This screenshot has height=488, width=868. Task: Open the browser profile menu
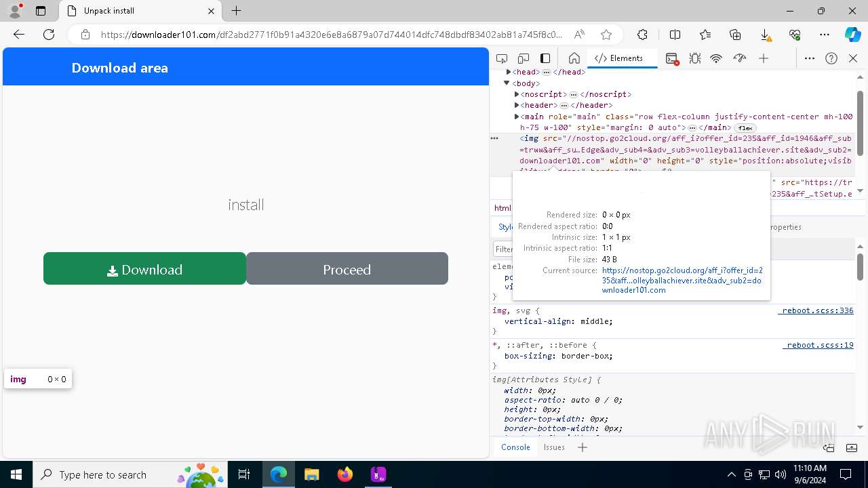pyautogui.click(x=14, y=11)
